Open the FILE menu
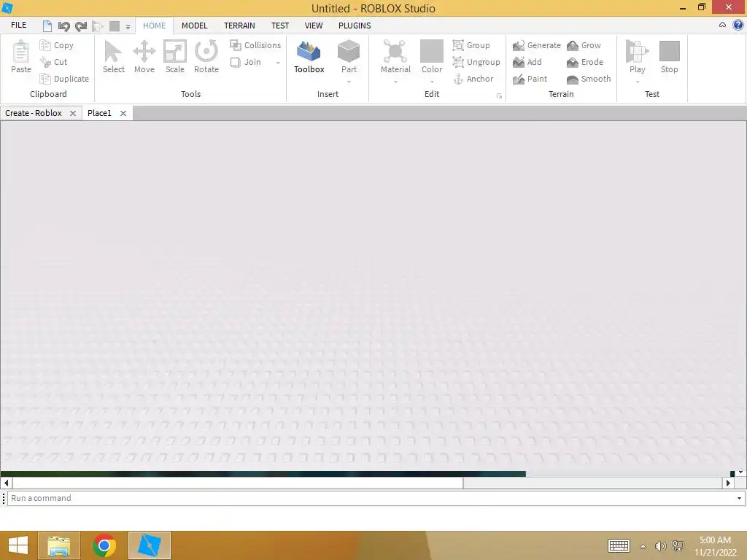The width and height of the screenshot is (747, 560). click(18, 26)
